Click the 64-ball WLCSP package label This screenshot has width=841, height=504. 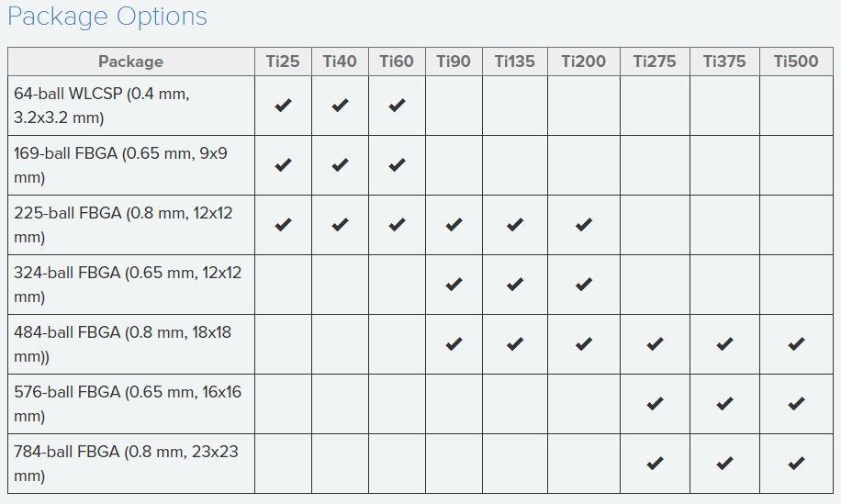click(102, 106)
